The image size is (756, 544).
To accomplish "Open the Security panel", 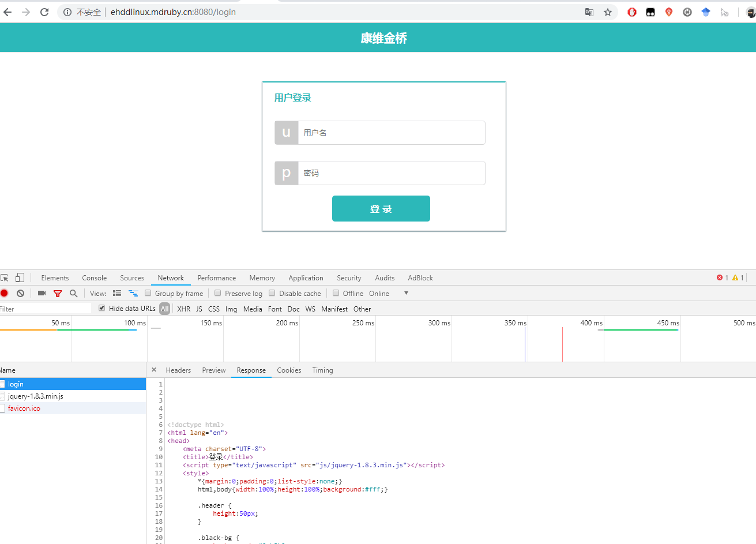I will coord(349,277).
